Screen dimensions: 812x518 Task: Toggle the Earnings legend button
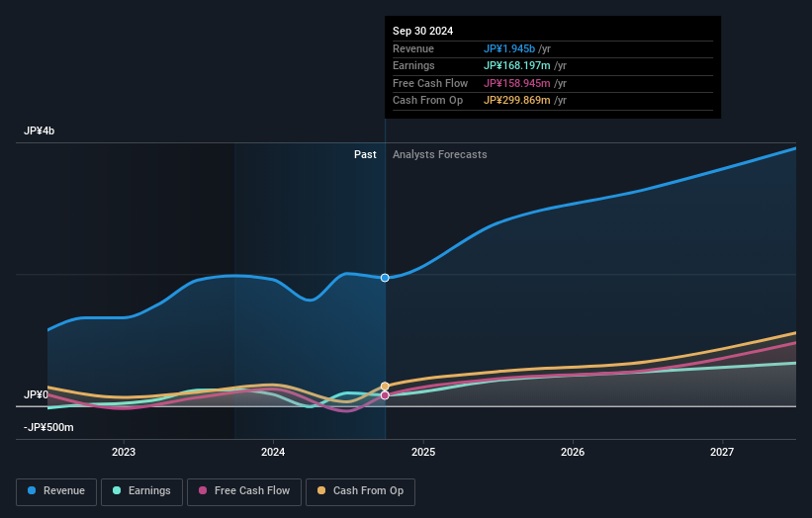141,491
